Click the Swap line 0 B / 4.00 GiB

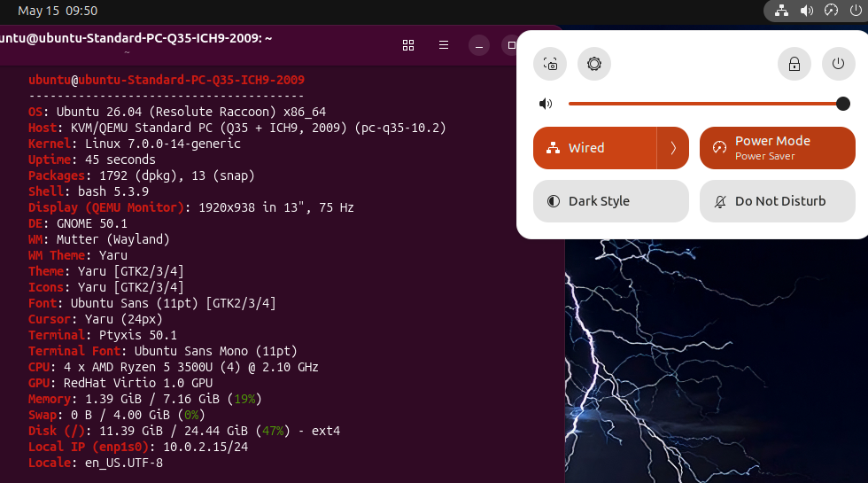click(x=117, y=416)
